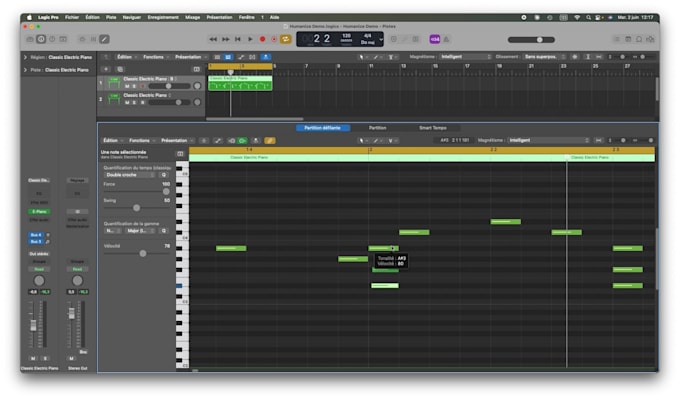Select the highlighted note in piano roll
680x400 pixels.
[385, 285]
